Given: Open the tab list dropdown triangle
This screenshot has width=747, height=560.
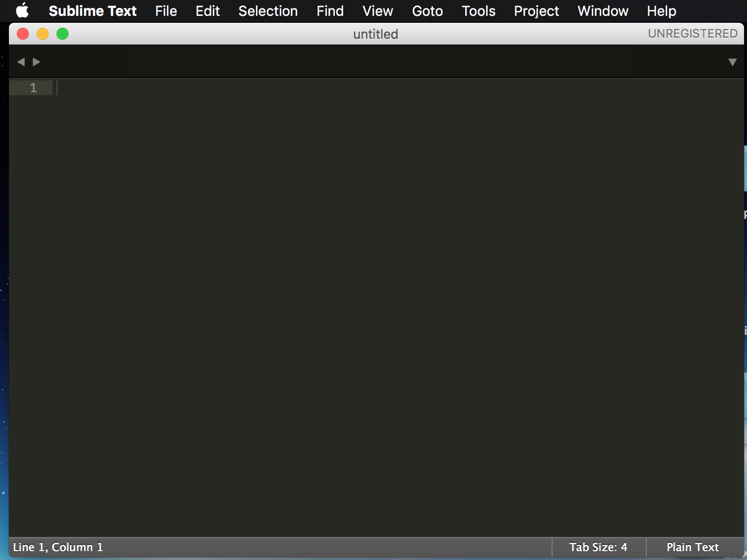Looking at the screenshot, I should (x=733, y=62).
